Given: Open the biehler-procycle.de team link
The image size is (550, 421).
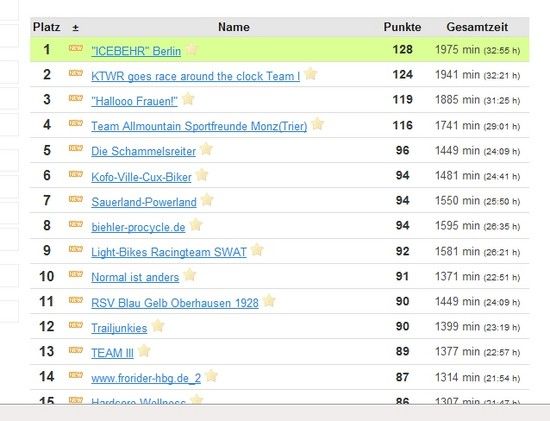Looking at the screenshot, I should click(x=138, y=227).
